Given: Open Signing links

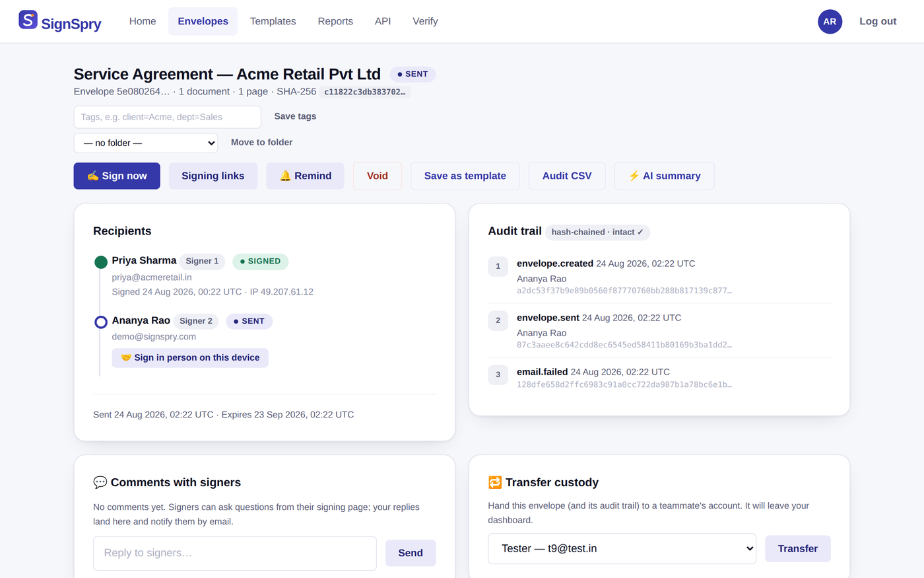Looking at the screenshot, I should [x=213, y=176].
